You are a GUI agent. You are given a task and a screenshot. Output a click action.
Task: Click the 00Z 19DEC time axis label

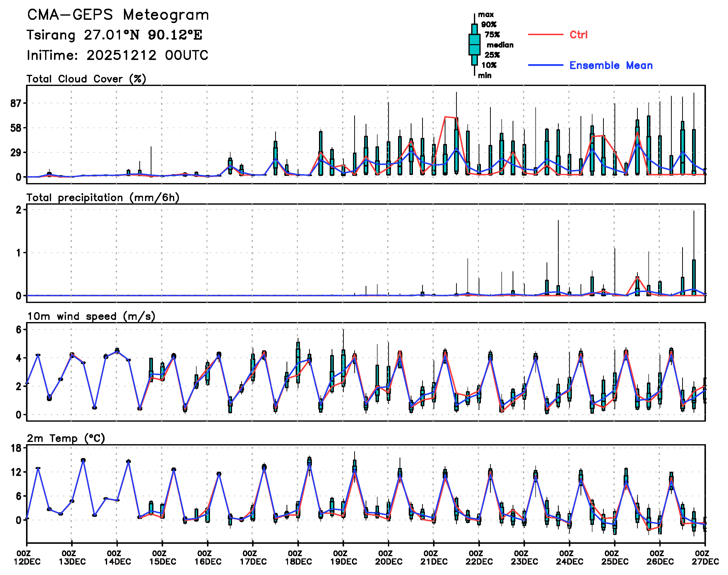point(343,557)
